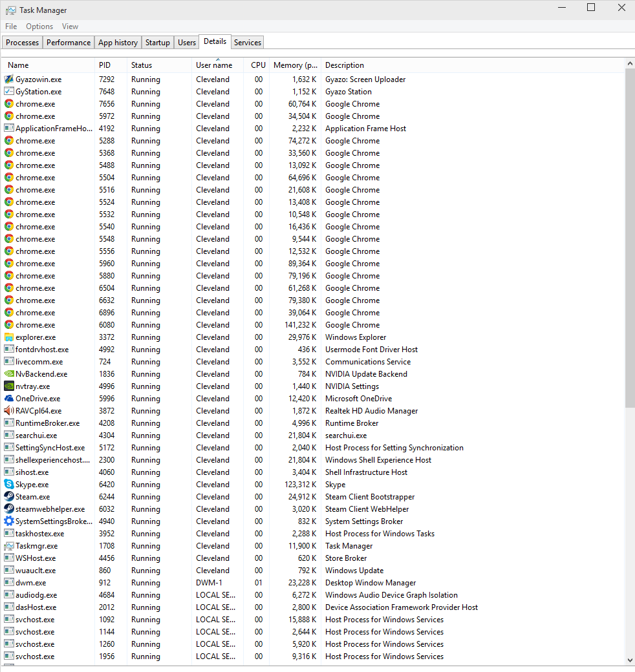The image size is (635, 672).
Task: Select shellexperiencehost process name
Action: click(53, 460)
